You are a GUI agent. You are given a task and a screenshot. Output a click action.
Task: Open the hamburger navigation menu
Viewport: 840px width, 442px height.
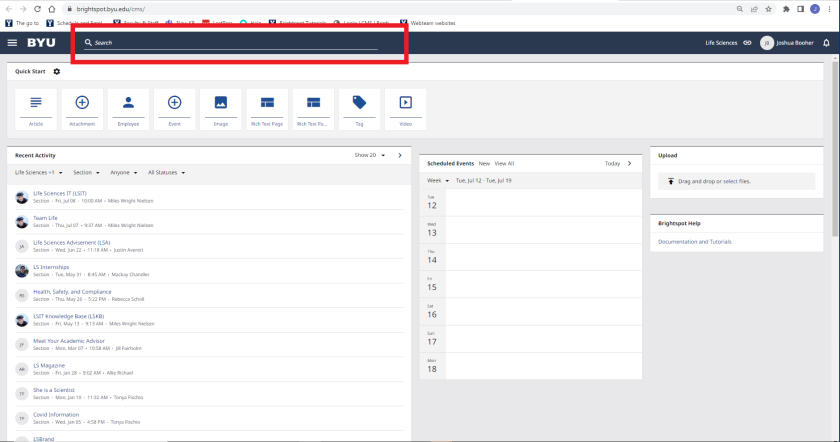[12, 43]
